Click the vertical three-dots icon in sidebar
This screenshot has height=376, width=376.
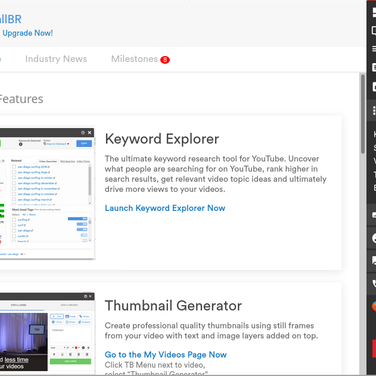click(374, 110)
